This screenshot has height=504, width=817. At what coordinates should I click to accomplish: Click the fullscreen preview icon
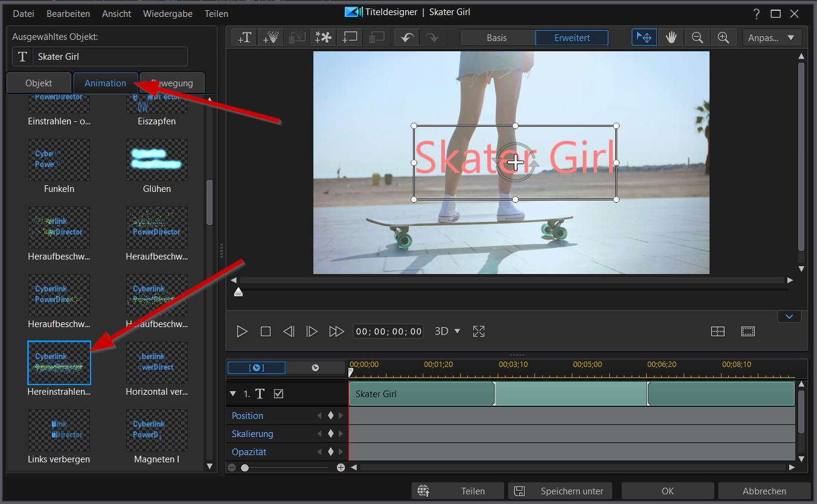click(479, 331)
